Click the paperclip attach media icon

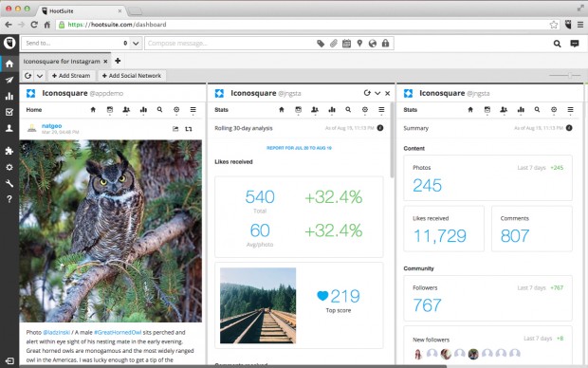pos(334,44)
